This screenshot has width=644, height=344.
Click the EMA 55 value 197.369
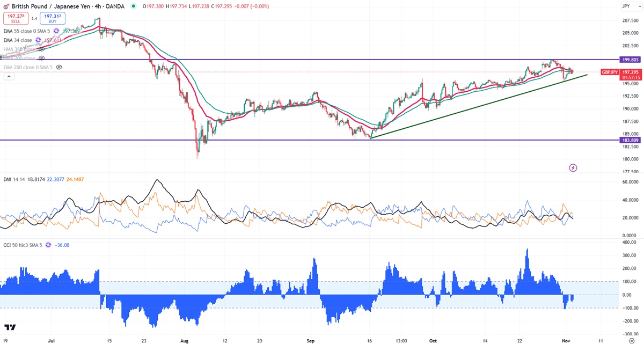(x=71, y=31)
